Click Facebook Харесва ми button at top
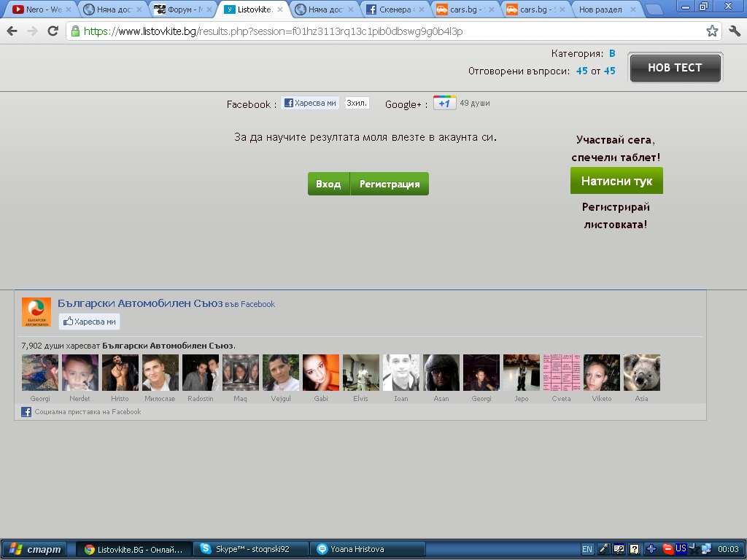Screen dimensions: 747x560 310,104
